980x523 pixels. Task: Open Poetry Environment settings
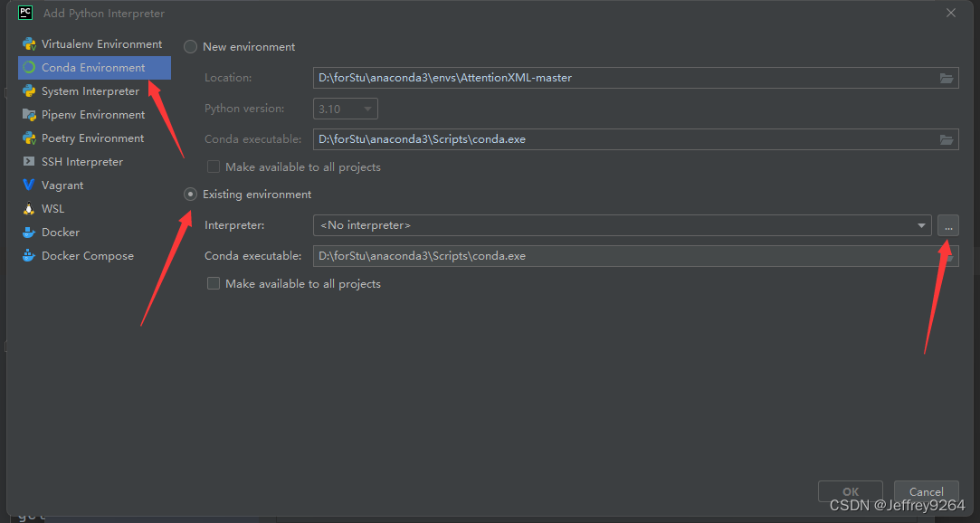[x=94, y=138]
